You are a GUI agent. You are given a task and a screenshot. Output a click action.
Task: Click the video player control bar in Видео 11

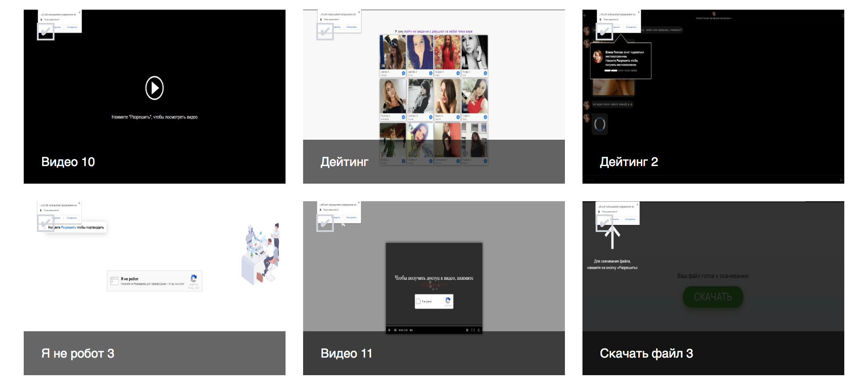coord(434,330)
